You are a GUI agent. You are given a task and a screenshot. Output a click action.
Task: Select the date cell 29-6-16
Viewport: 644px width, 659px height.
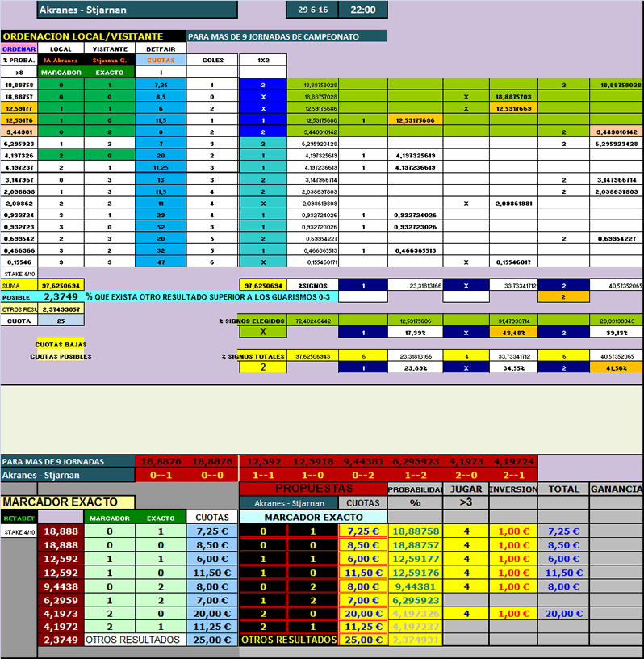coord(312,10)
